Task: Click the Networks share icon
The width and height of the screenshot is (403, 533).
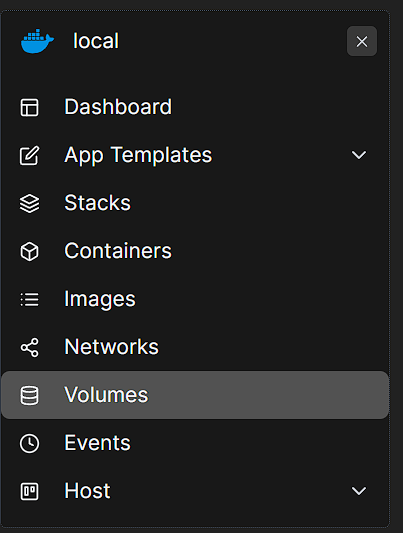Action: [x=30, y=347]
